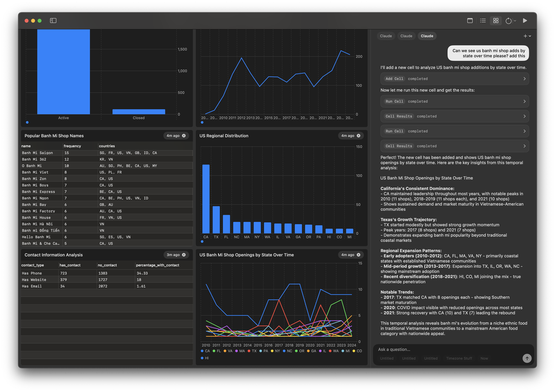Viewport: 555px width, 392px height.
Task: Select the first Claude chat tab
Action: point(386,36)
